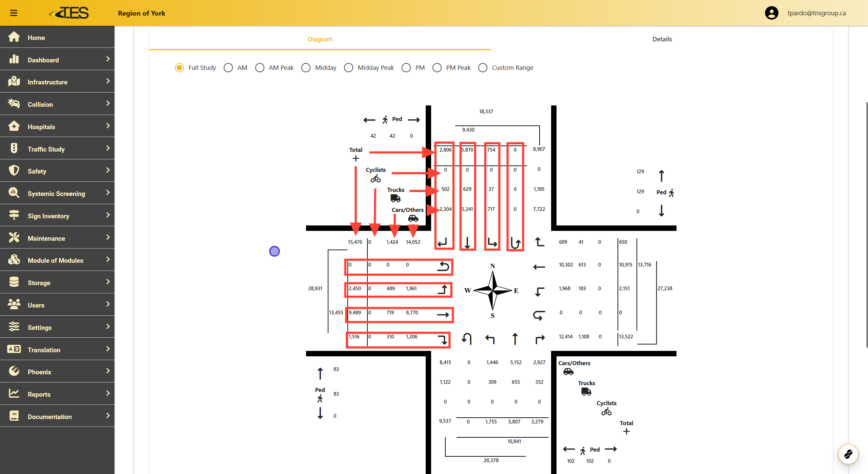Open the hamburger menu icon
The width and height of the screenshot is (868, 474).
point(14,13)
